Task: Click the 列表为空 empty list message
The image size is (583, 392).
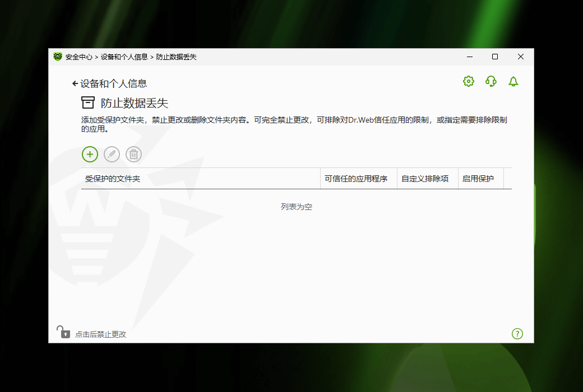Action: (x=297, y=207)
